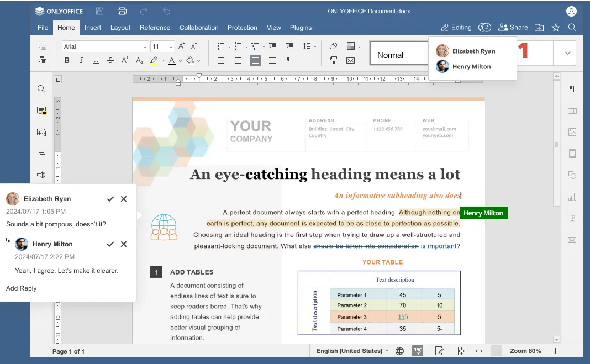Image resolution: width=590 pixels, height=364 pixels.
Task: Toggle spell checking in status bar
Action: [x=418, y=351]
